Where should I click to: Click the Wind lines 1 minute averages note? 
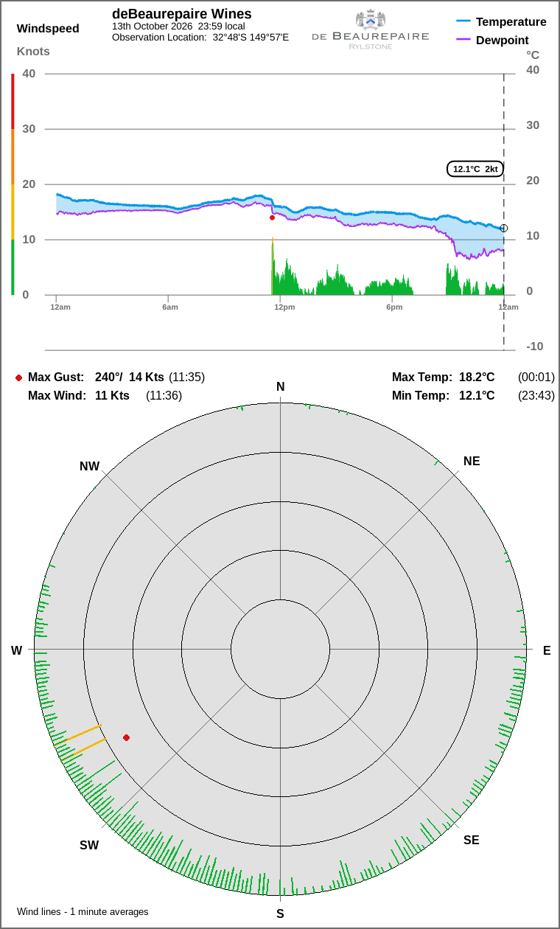83,912
